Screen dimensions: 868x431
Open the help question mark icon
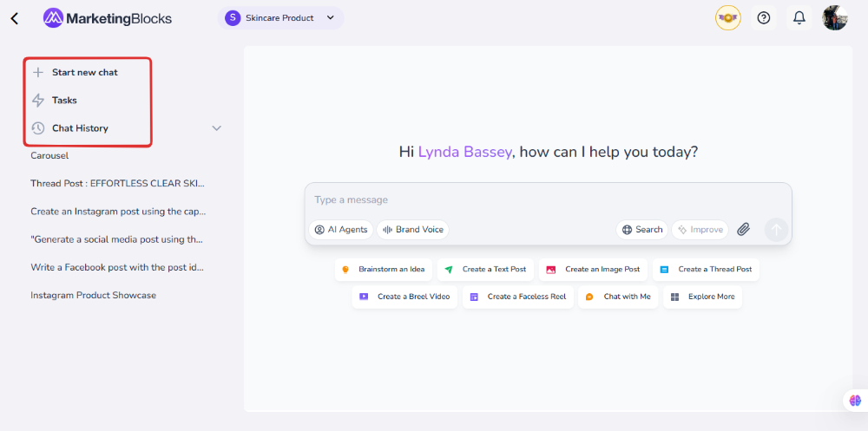[x=764, y=17]
